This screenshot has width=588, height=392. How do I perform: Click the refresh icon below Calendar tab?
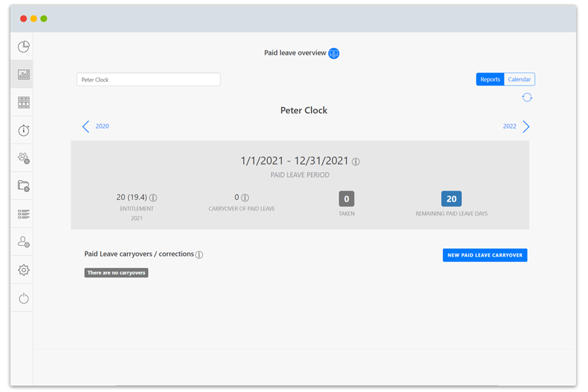click(527, 97)
